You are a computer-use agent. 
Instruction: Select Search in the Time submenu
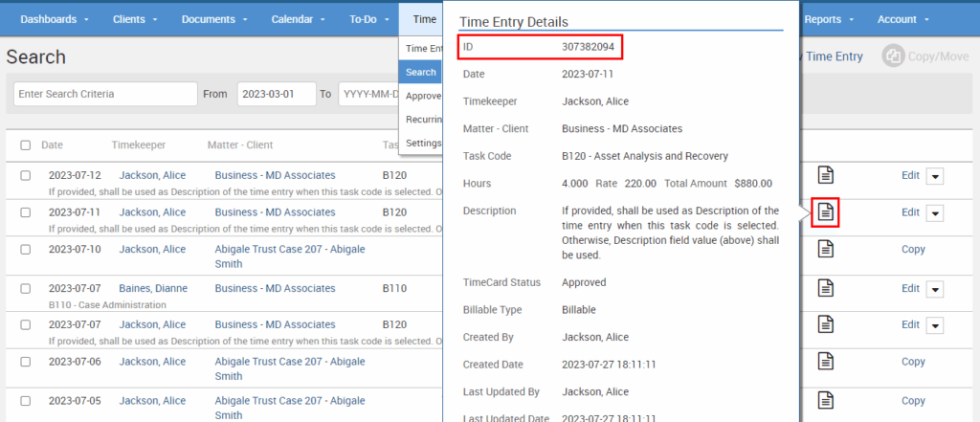pyautogui.click(x=420, y=72)
